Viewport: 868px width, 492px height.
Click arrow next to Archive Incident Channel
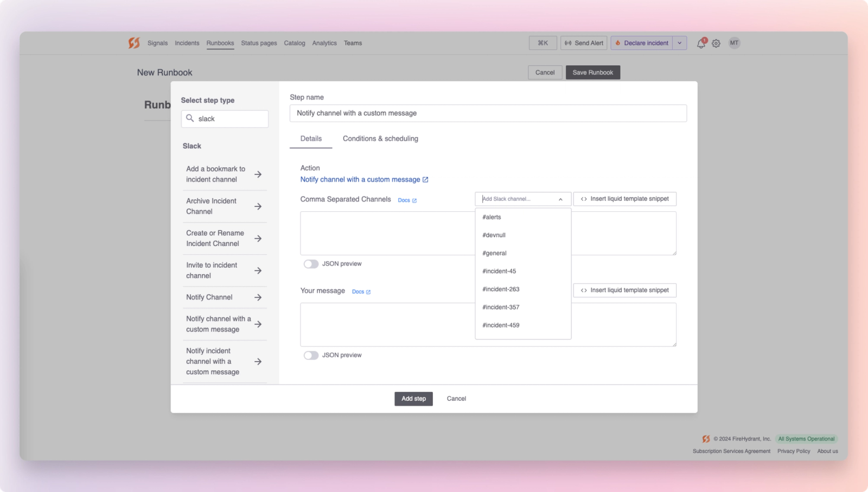click(x=258, y=206)
